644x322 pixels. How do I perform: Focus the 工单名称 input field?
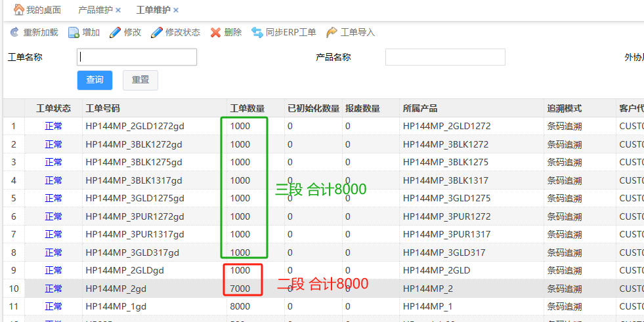[137, 57]
